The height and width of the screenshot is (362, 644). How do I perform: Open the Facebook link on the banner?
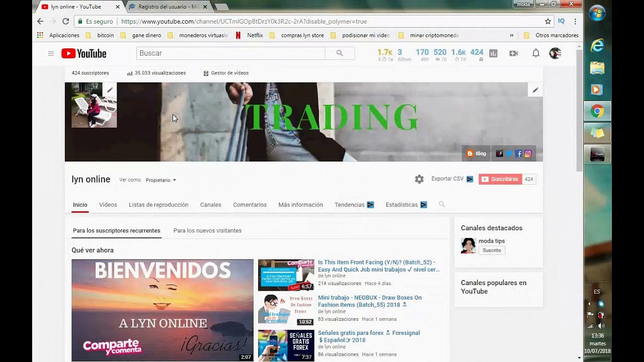(519, 154)
